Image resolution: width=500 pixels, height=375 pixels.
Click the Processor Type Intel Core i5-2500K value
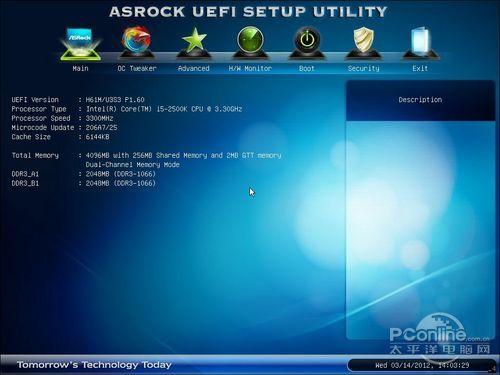[x=164, y=109]
